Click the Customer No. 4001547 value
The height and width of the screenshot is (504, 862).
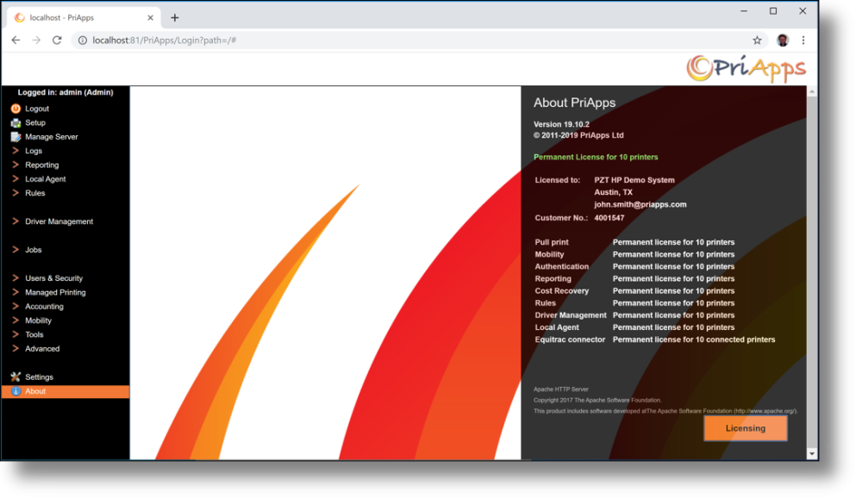click(x=609, y=218)
